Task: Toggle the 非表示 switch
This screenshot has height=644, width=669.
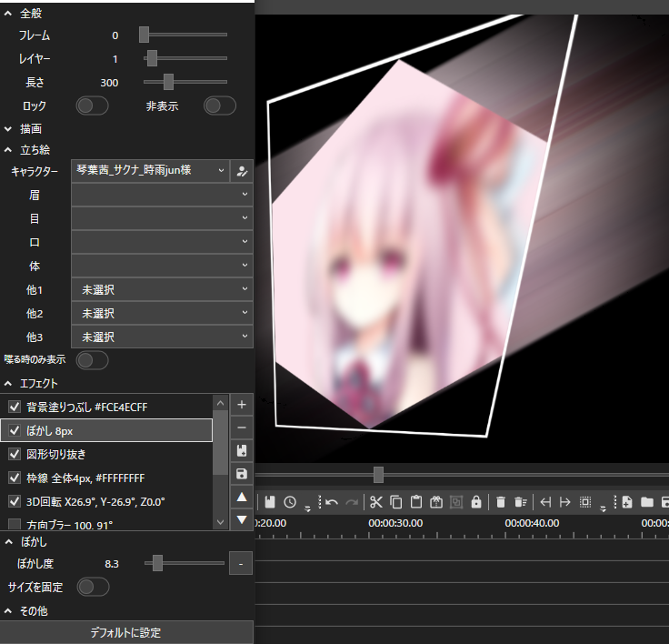Action: click(220, 106)
